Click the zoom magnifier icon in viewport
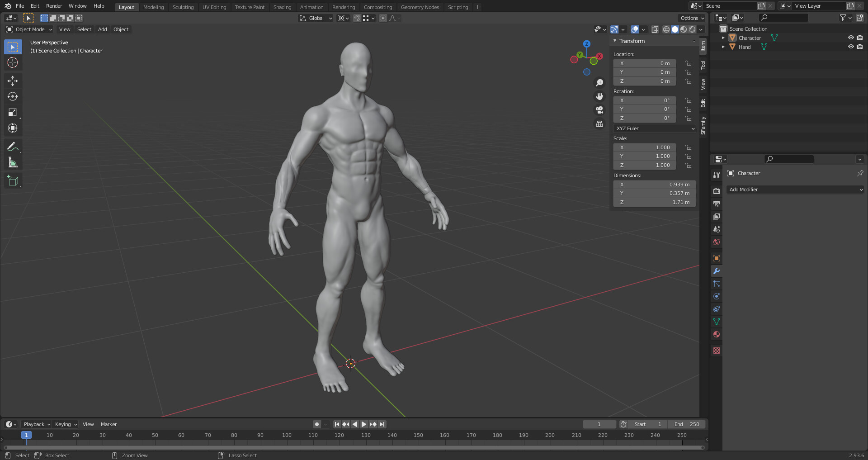Screen dimensions: 868x460 599,82
